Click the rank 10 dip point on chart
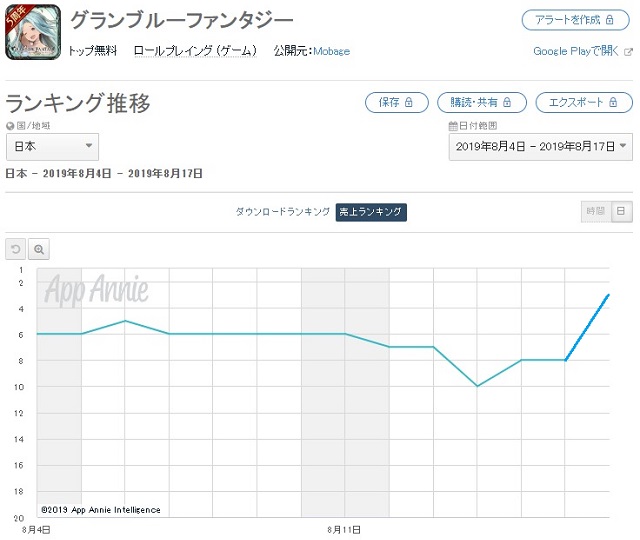Screen dimensions: 640x540 [x=477, y=386]
